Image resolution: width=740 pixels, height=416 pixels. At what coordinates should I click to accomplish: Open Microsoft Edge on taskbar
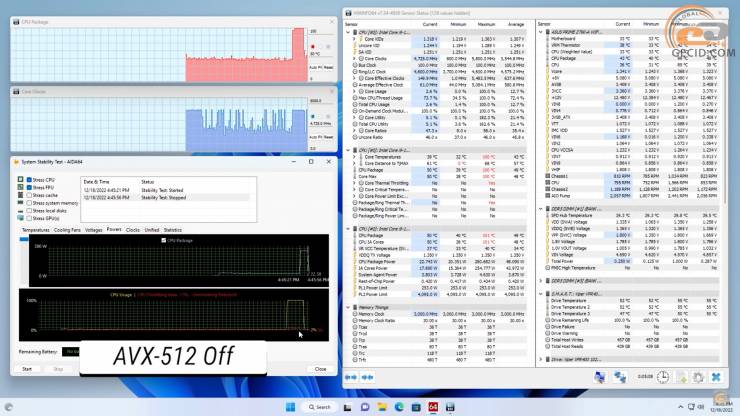pyautogui.click(x=399, y=407)
